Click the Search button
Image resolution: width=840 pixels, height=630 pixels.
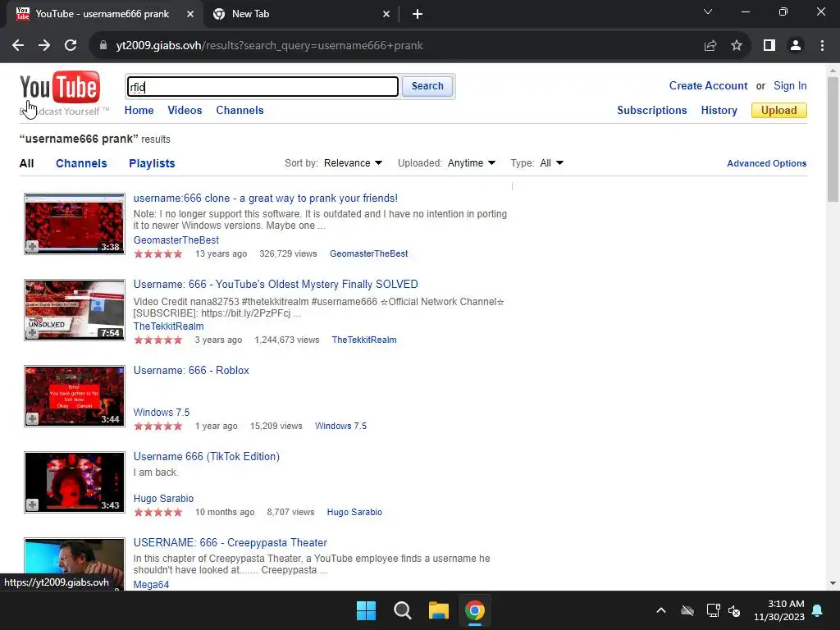(427, 86)
